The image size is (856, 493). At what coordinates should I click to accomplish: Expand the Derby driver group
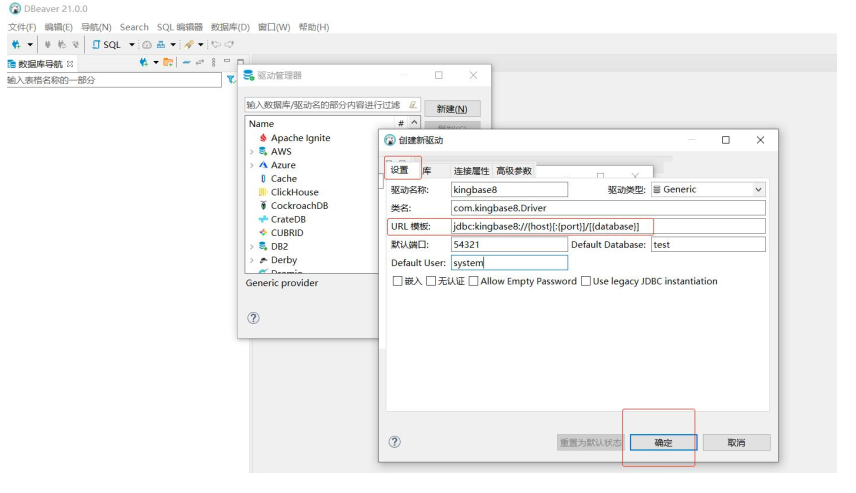coord(252,260)
